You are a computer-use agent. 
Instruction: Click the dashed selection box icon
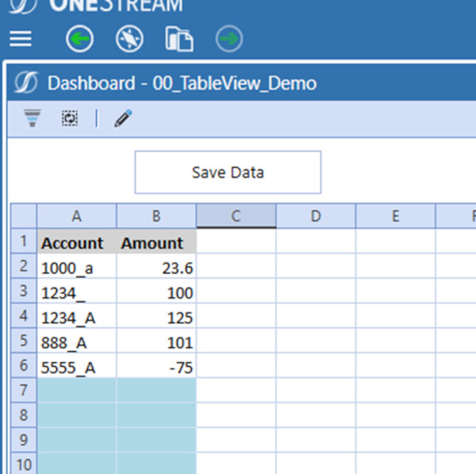click(70, 119)
